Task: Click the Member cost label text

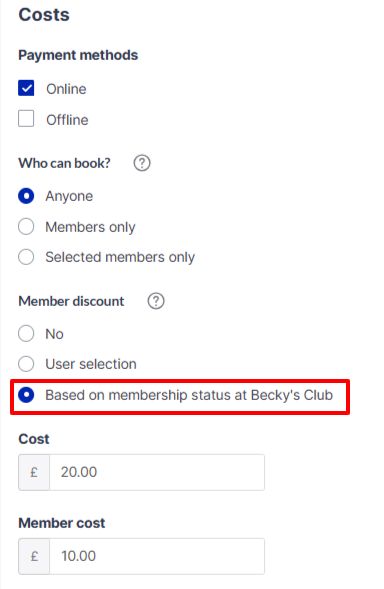Action: (62, 523)
